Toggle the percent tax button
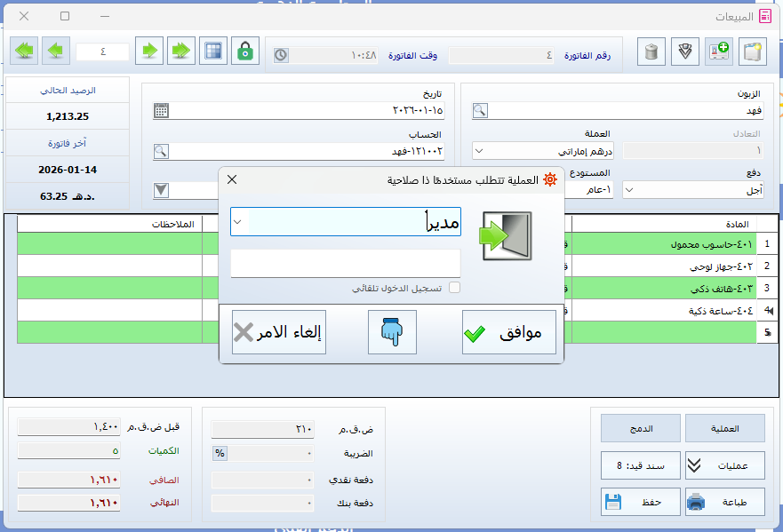 pos(220,454)
